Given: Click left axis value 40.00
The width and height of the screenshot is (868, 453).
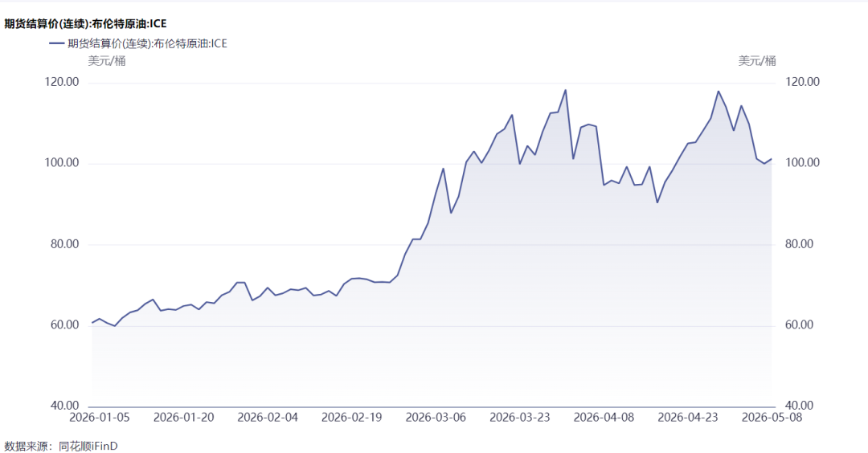Looking at the screenshot, I should (x=65, y=406).
